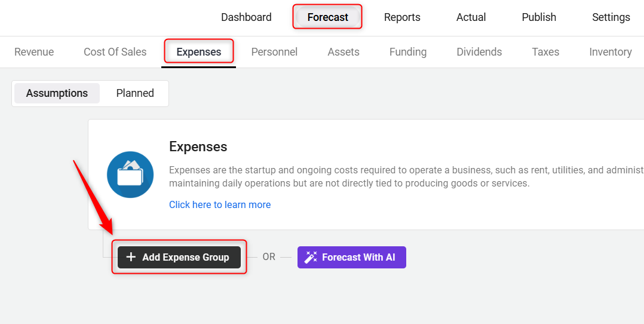
Task: Click the plus icon on Add Expense Group
Action: point(131,258)
